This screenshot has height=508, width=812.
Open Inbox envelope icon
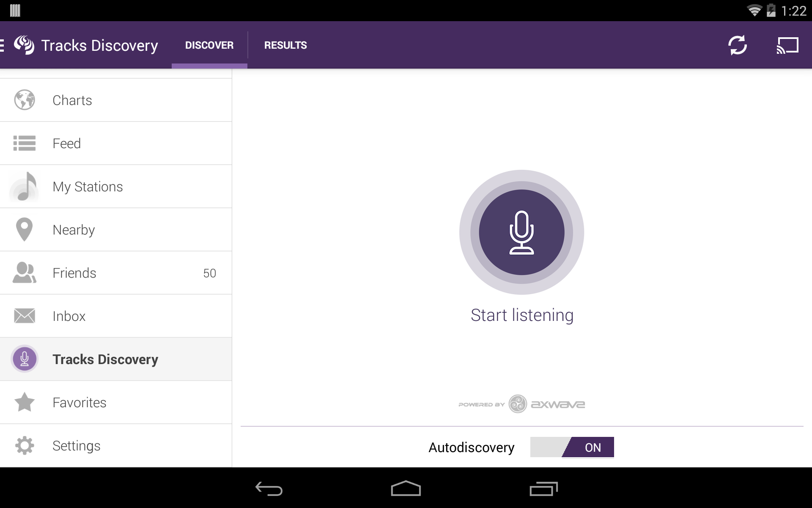25,316
